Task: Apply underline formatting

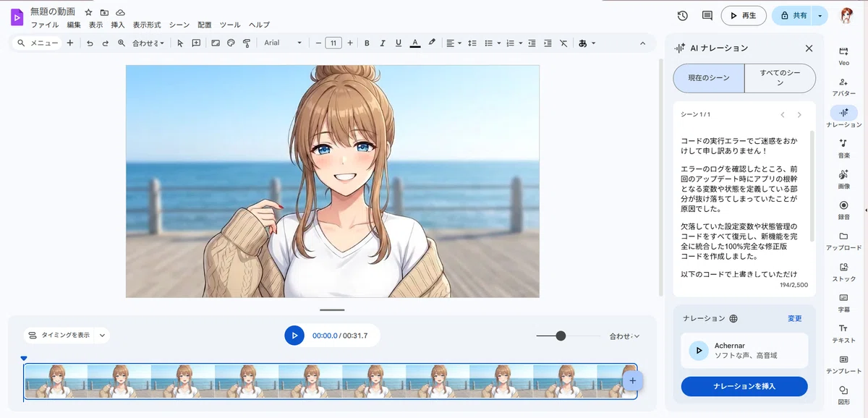Action: (399, 43)
